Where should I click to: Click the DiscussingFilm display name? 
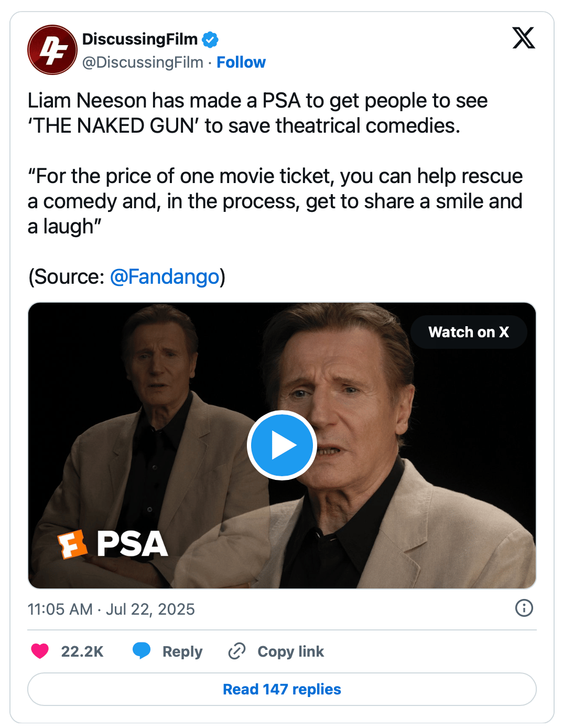coord(140,39)
